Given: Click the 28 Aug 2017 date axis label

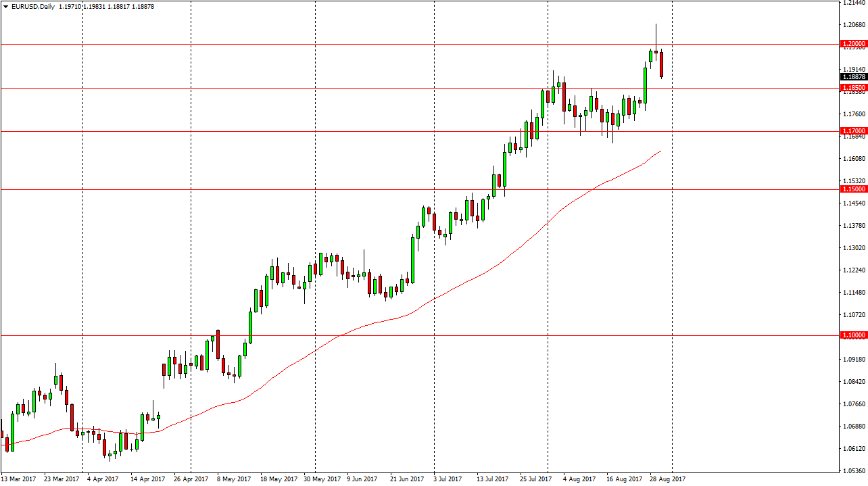Looking at the screenshot, I should (666, 479).
